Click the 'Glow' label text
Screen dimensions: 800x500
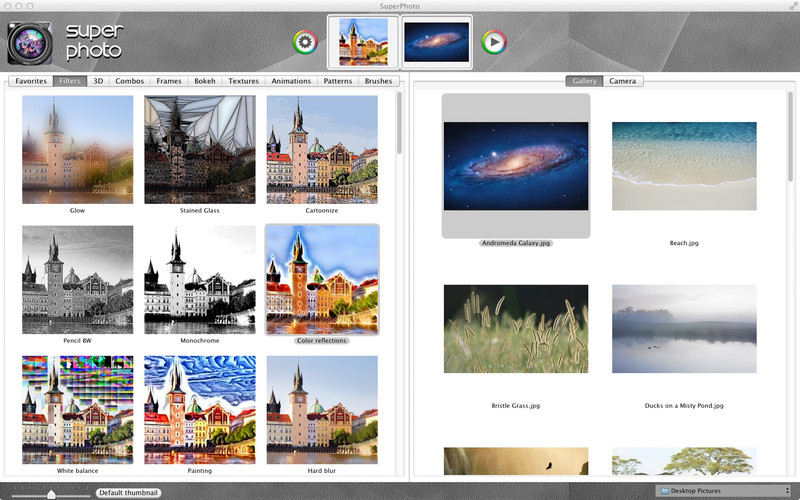78,210
